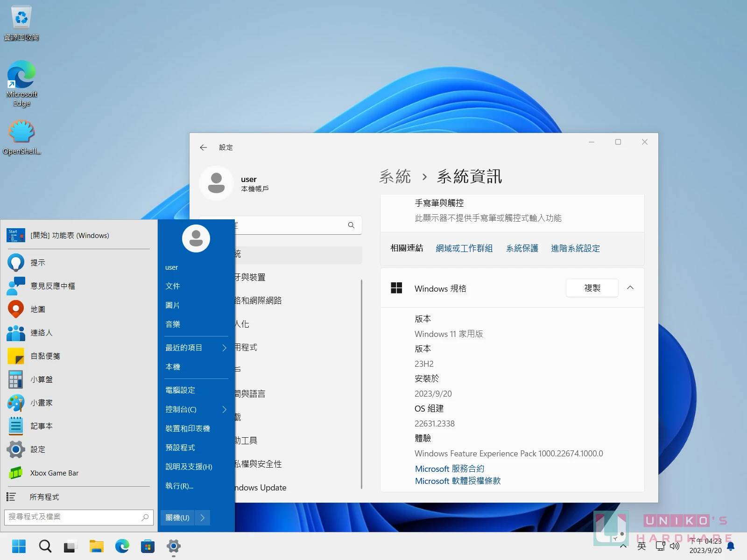Launch 提示 (Tips) app icon
Image resolution: width=747 pixels, height=560 pixels.
tap(16, 263)
